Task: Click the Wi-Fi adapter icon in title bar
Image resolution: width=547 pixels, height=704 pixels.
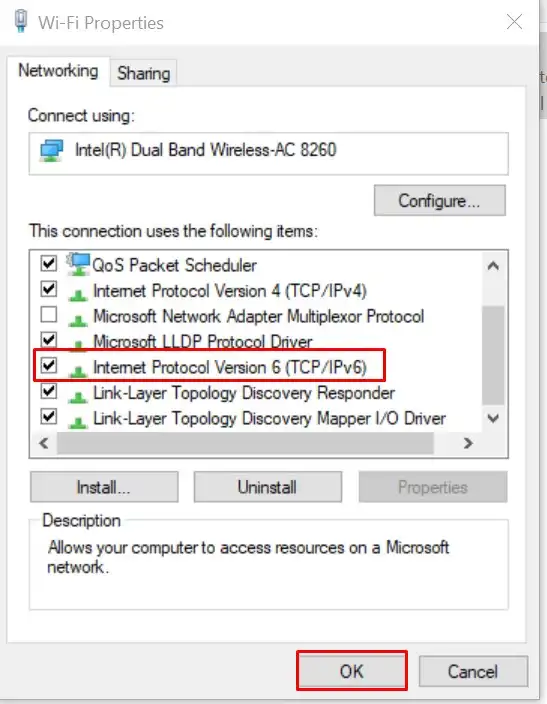Action: (x=21, y=22)
